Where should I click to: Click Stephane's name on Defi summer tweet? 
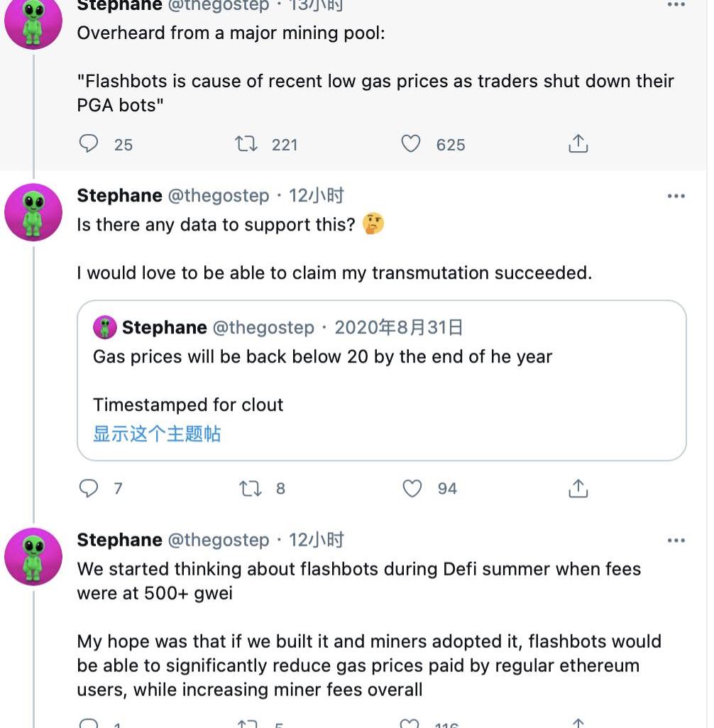tap(119, 540)
